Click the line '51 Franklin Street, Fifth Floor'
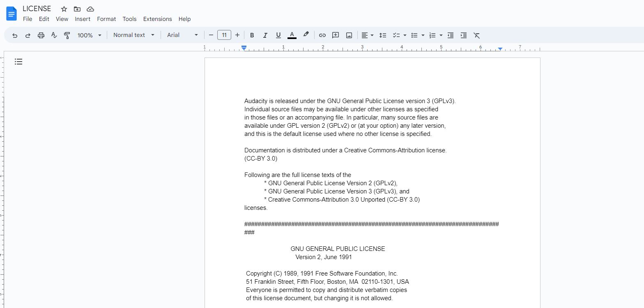This screenshot has height=308, width=644. click(327, 282)
